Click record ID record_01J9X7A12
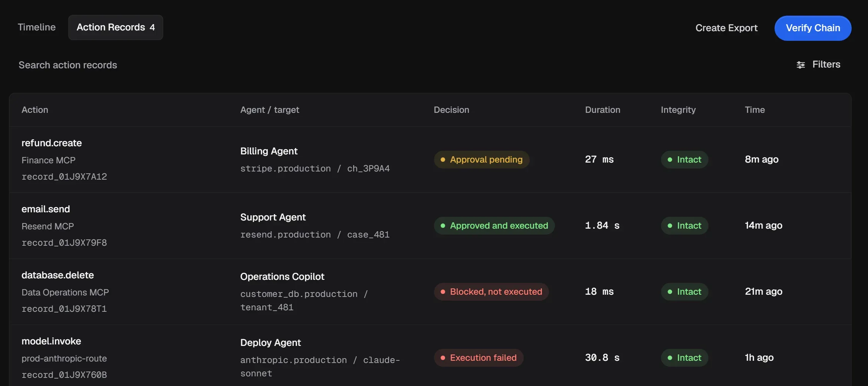 coord(64,177)
